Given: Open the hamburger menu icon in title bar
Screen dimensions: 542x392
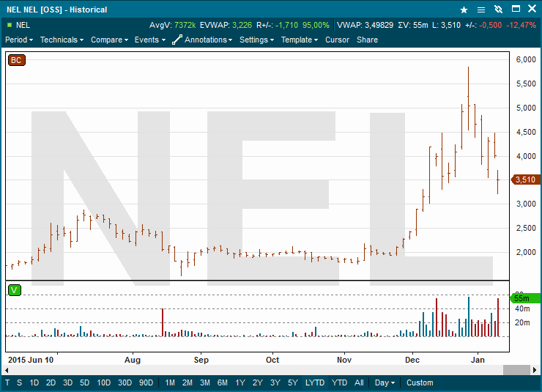Looking at the screenshot, I should point(480,10).
